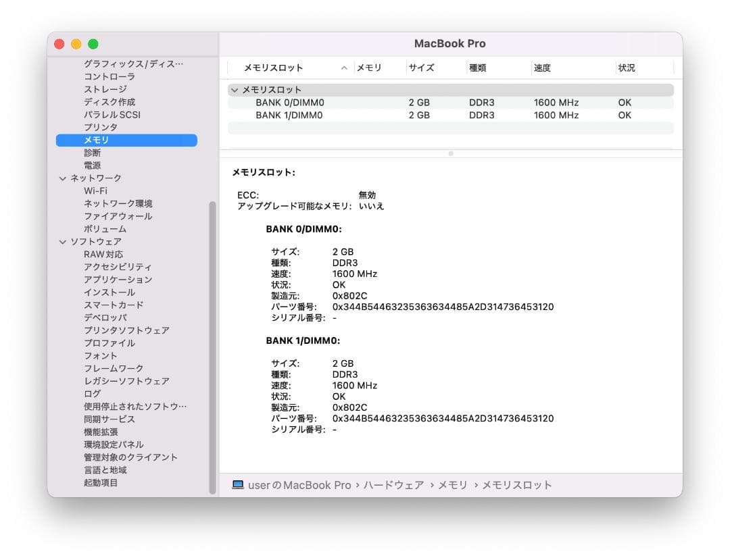Screen dimensions: 730x560
Task: Open ディスク作成 in the sidebar
Action: click(x=109, y=102)
